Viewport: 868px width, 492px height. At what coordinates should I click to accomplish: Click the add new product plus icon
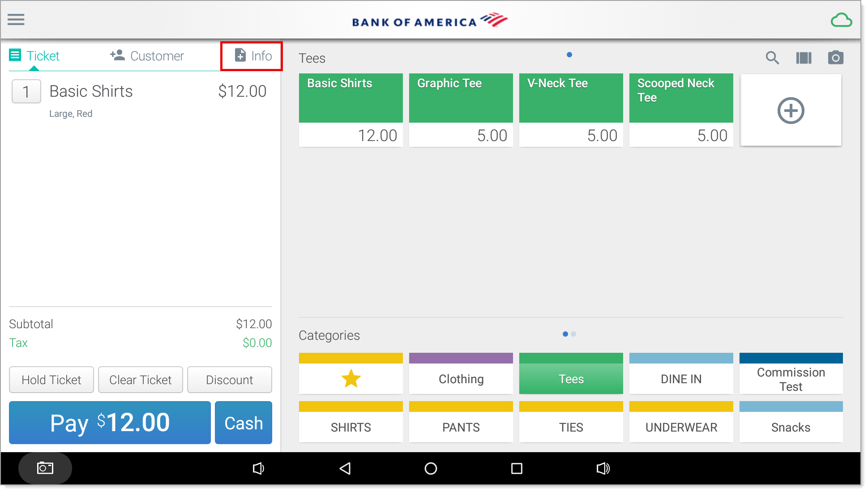[x=791, y=110]
